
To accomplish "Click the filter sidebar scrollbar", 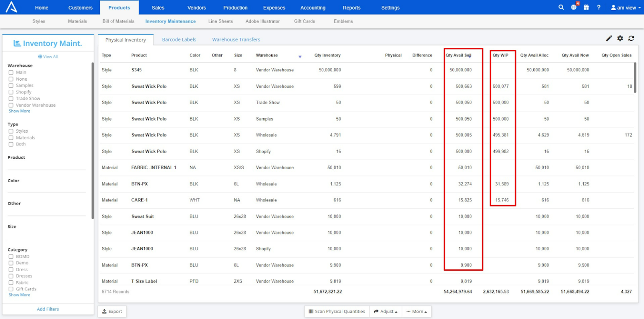I will 93,140.
